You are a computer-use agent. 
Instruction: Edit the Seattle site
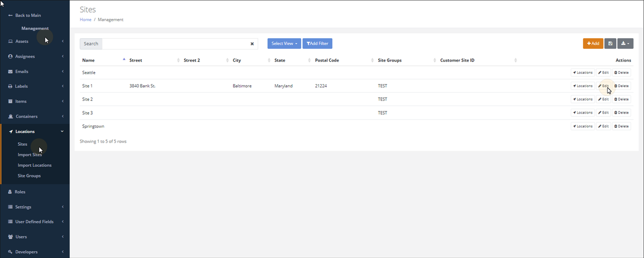tap(604, 73)
